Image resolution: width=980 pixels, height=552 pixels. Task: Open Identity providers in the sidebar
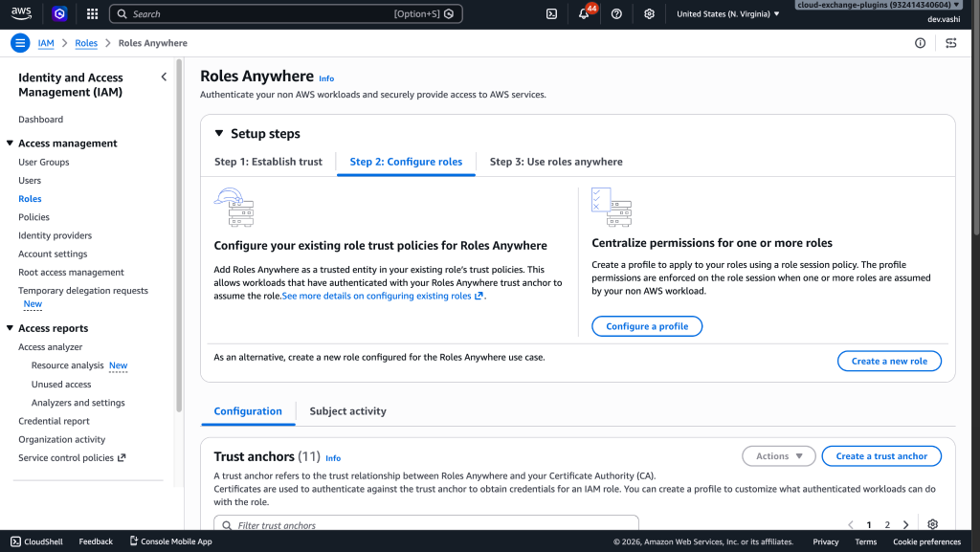click(x=55, y=235)
